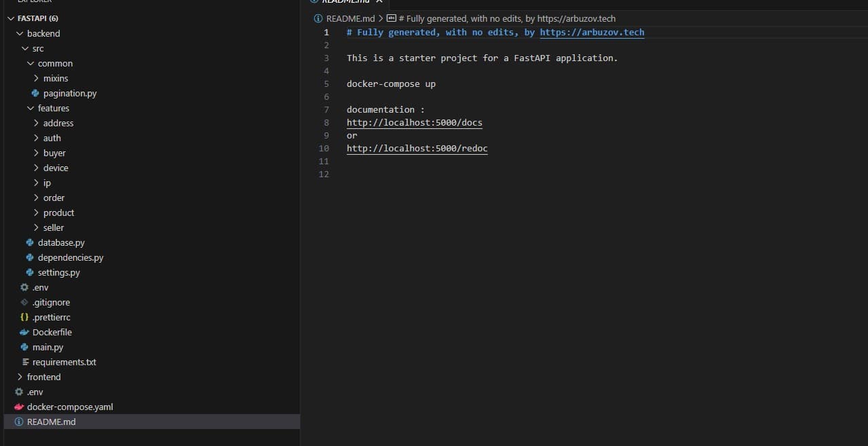868x446 pixels.
Task: Expand the frontend folder chevron
Action: 20,377
